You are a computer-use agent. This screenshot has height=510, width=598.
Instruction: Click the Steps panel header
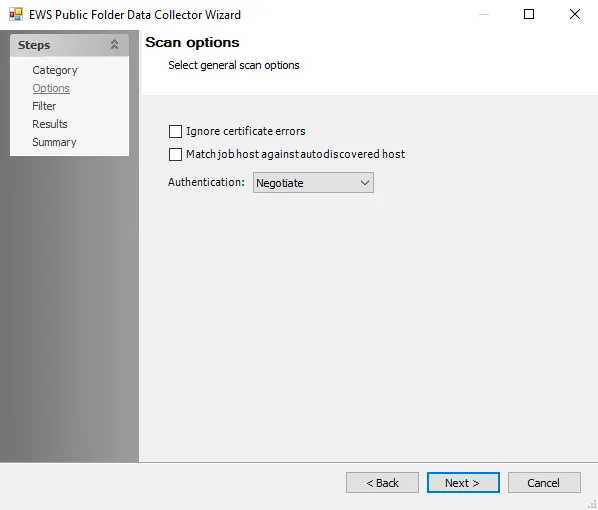click(x=69, y=45)
